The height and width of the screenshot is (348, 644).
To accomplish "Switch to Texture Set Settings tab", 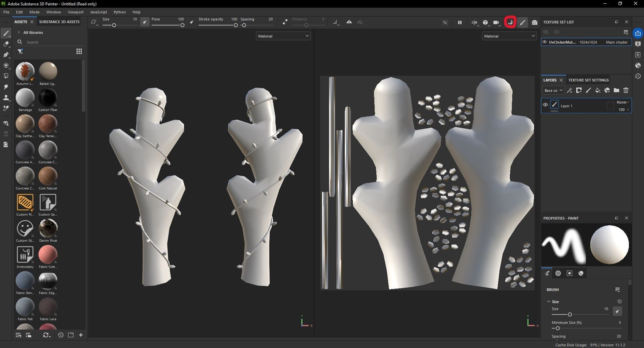I will click(x=588, y=80).
